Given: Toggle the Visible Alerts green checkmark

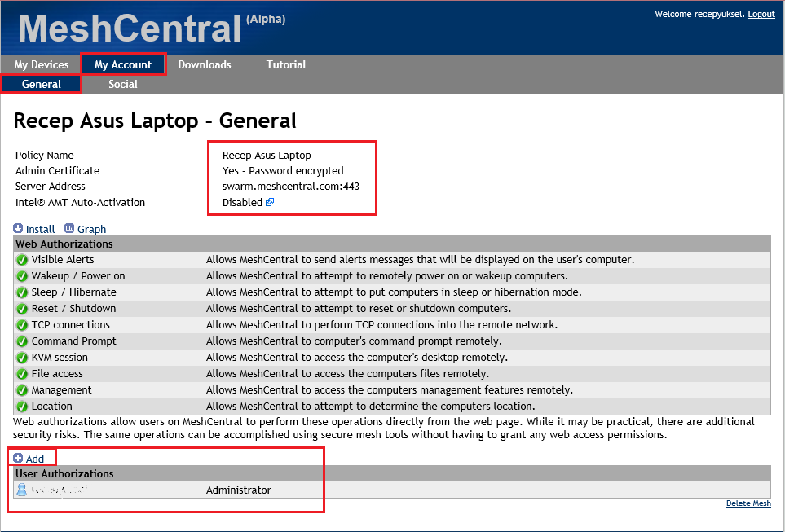Looking at the screenshot, I should point(22,260).
